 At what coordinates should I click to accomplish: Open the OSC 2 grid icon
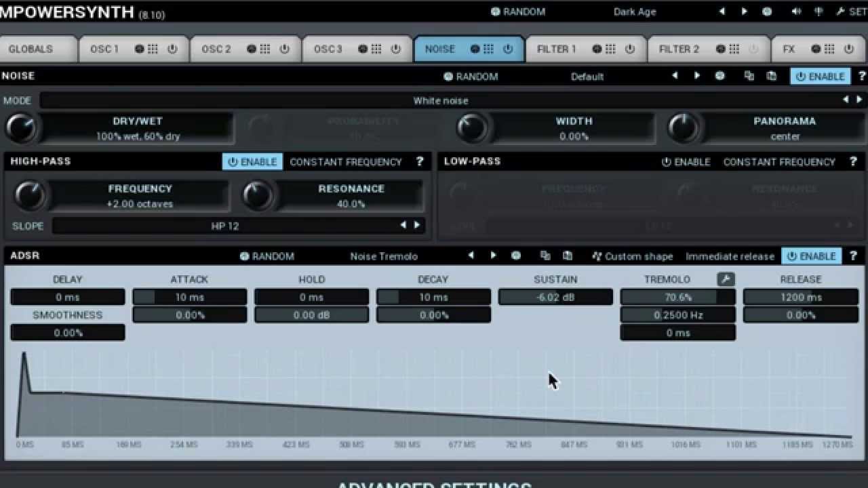pos(264,49)
